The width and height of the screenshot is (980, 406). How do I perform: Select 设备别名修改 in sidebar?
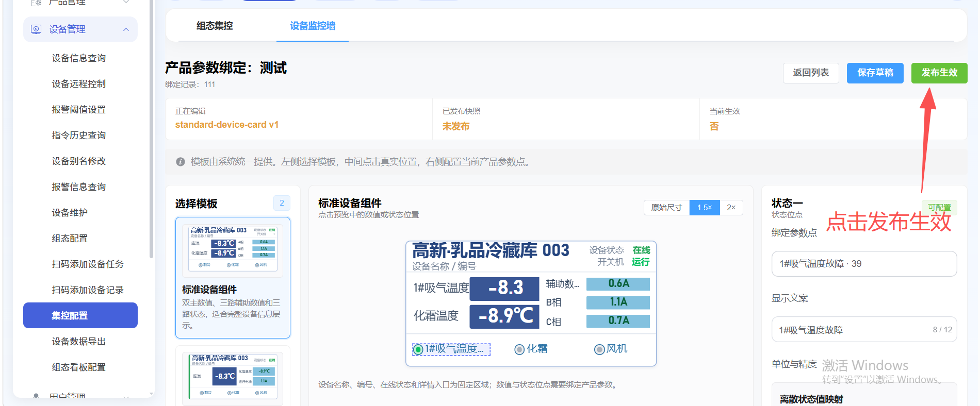click(x=79, y=161)
